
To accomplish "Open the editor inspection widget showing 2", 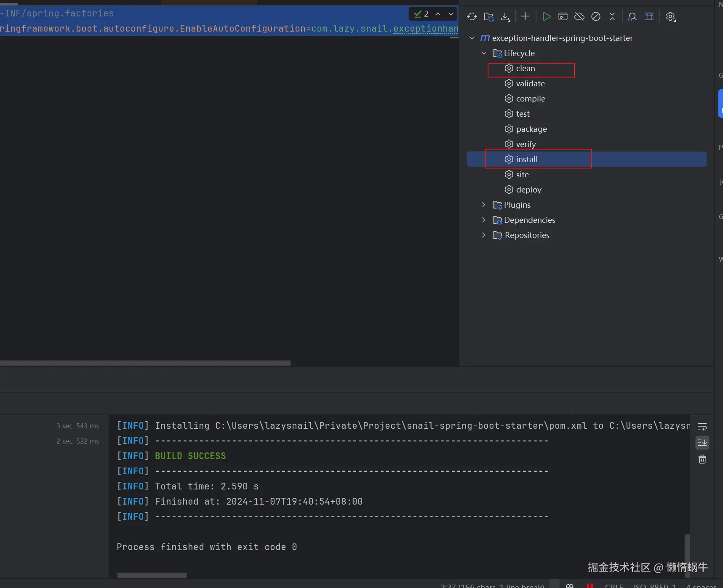I will (x=422, y=14).
